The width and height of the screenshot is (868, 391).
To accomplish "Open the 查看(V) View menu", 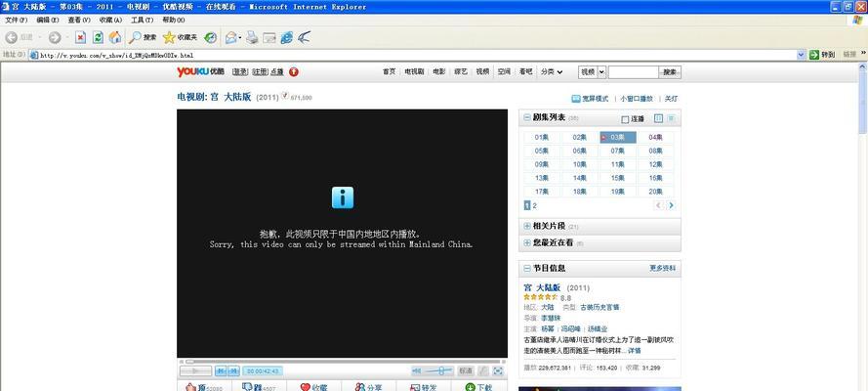I will pyautogui.click(x=79, y=20).
